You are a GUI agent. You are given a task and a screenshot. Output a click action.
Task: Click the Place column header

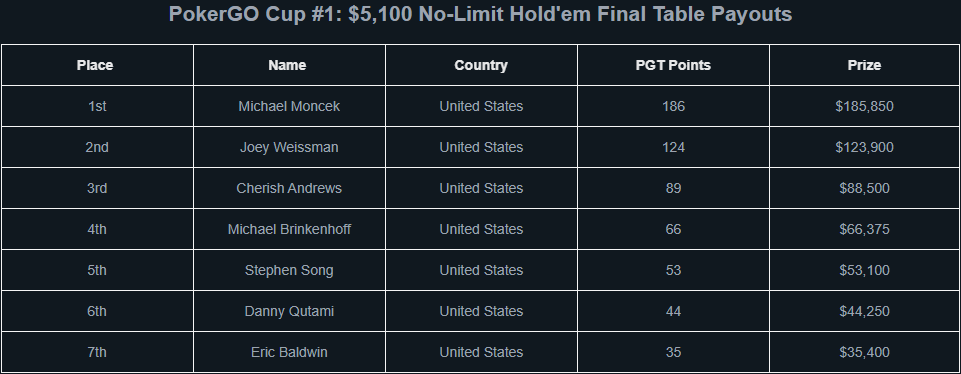tap(97, 65)
